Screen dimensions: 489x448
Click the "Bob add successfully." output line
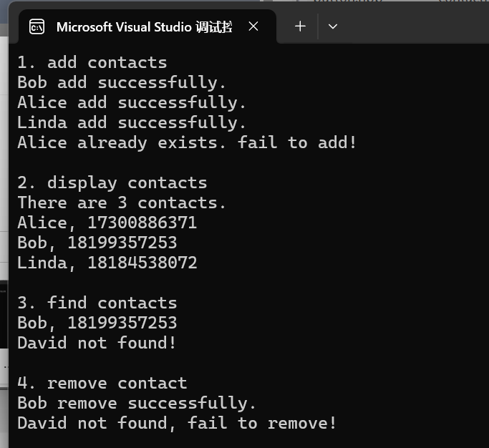122,83
